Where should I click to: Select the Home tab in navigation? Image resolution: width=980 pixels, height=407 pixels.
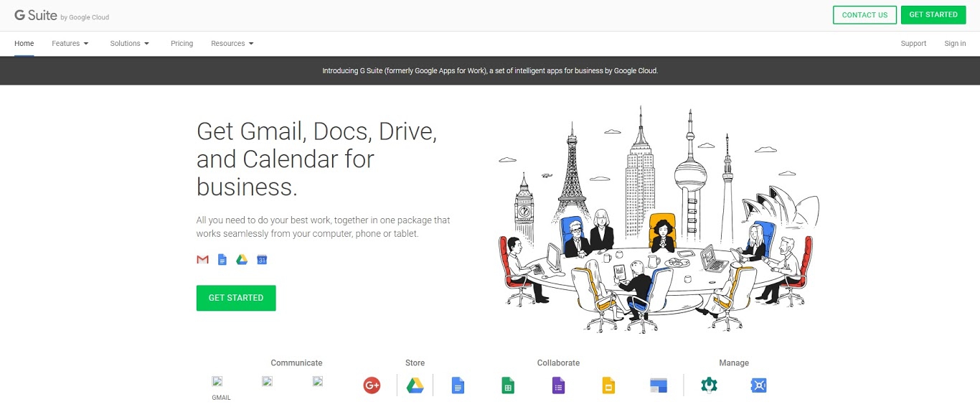24,44
